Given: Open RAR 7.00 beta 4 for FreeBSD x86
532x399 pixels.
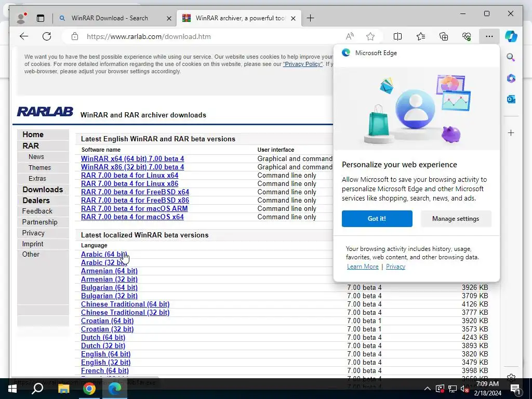Looking at the screenshot, I should (135, 200).
